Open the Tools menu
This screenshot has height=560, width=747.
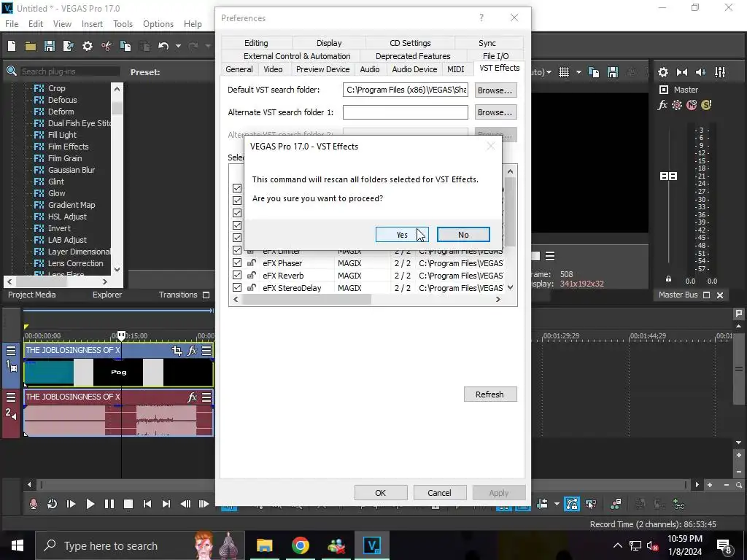(123, 24)
